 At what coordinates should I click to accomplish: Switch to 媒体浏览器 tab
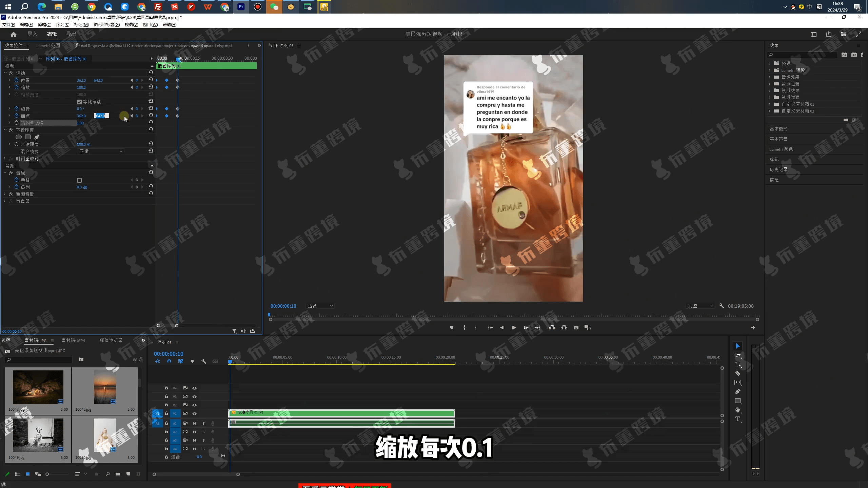111,340
